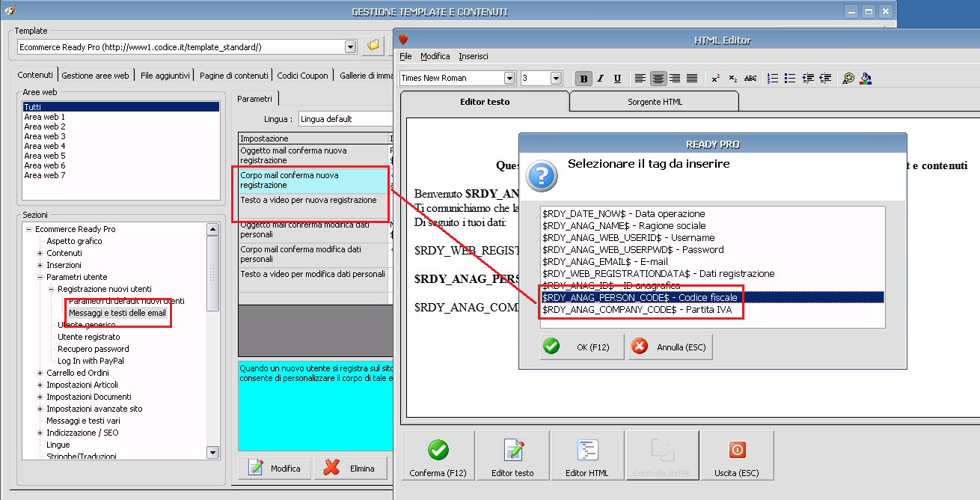This screenshot has height=500, width=980.
Task: Select $RDY_DATE_NOW$ tag in list
Action: coord(713,213)
